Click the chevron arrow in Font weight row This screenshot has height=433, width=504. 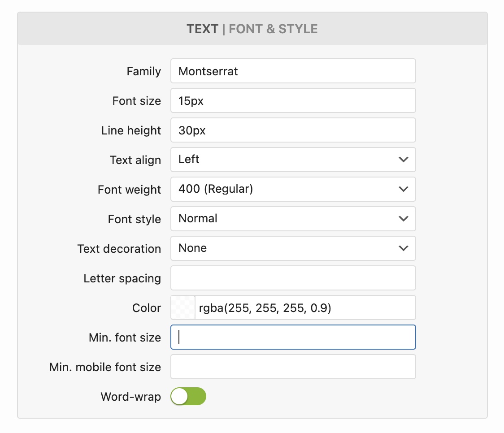pos(403,189)
